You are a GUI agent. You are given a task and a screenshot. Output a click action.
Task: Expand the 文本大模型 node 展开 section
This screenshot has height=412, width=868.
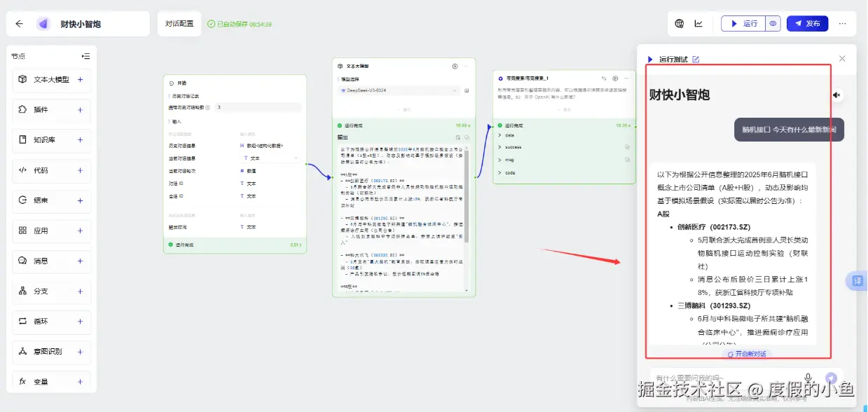[x=404, y=109]
